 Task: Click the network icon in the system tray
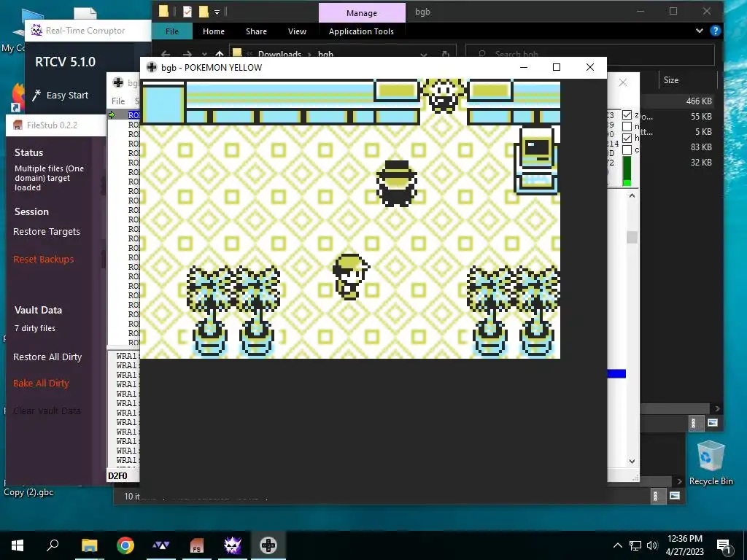coord(635,545)
